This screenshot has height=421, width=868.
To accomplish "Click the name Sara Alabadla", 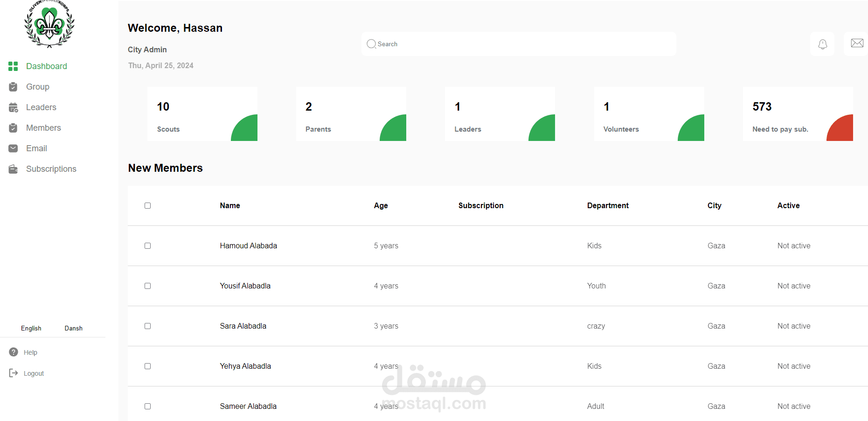I will (243, 326).
